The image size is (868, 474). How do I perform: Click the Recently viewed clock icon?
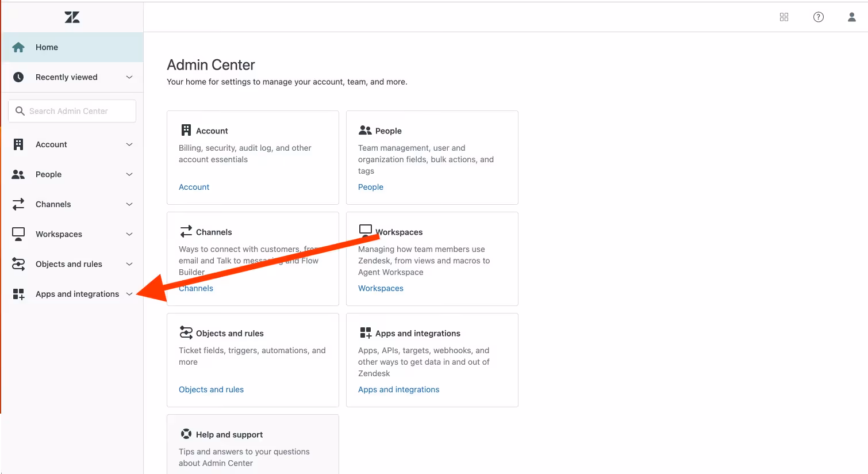click(18, 77)
